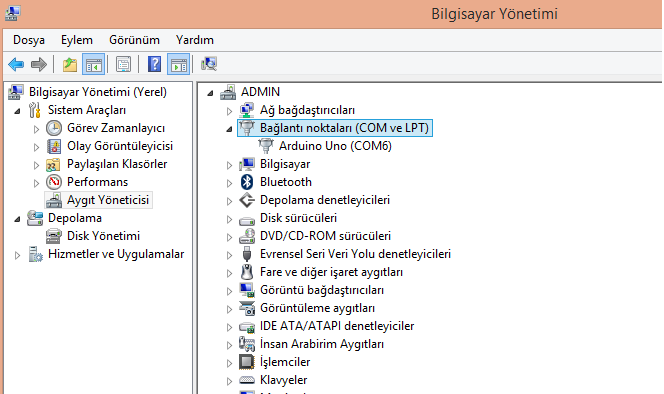Toggle the Show/Hide Console Tree button
This screenshot has width=664, height=394.
94,64
